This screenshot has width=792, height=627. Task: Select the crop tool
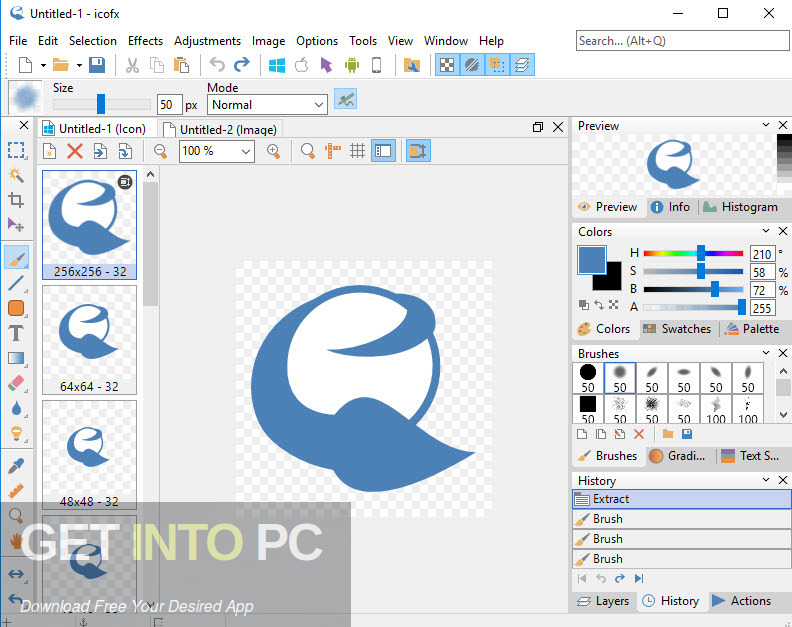16,200
